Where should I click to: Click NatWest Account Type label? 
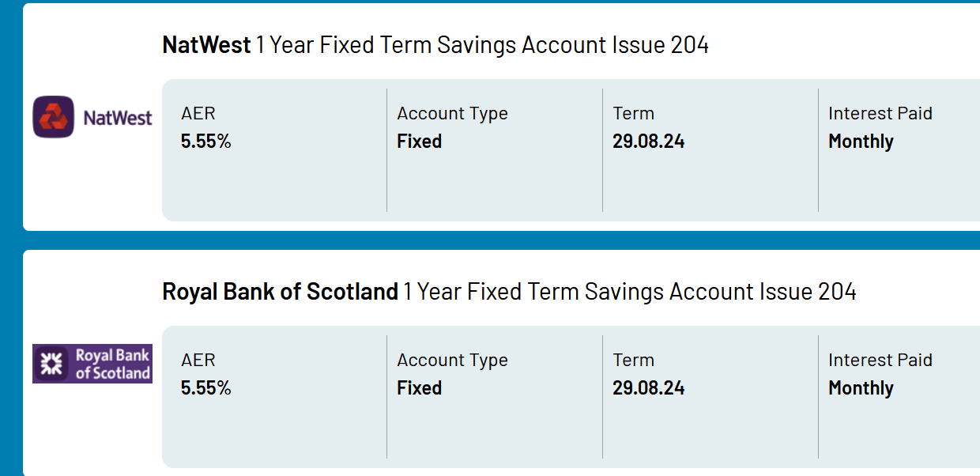click(452, 114)
